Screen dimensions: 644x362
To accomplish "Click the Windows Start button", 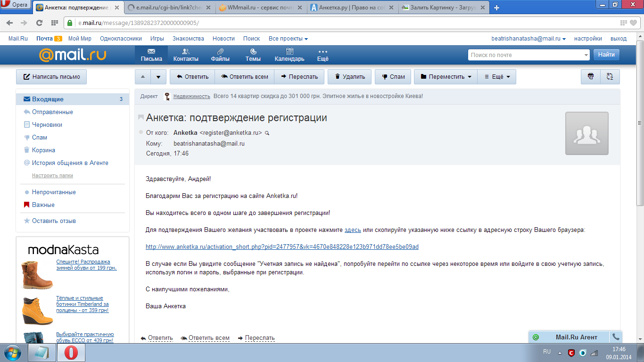I will (x=12, y=352).
